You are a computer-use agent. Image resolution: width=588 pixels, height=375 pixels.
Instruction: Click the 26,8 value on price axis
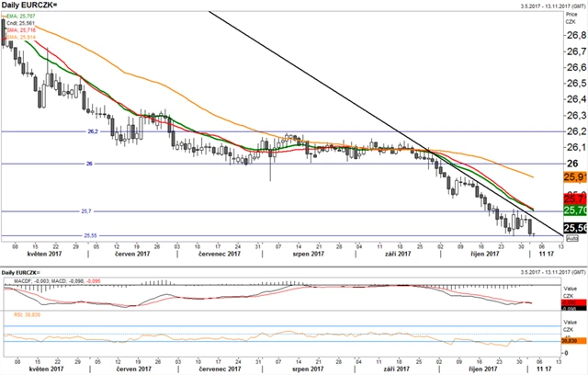[x=574, y=35]
